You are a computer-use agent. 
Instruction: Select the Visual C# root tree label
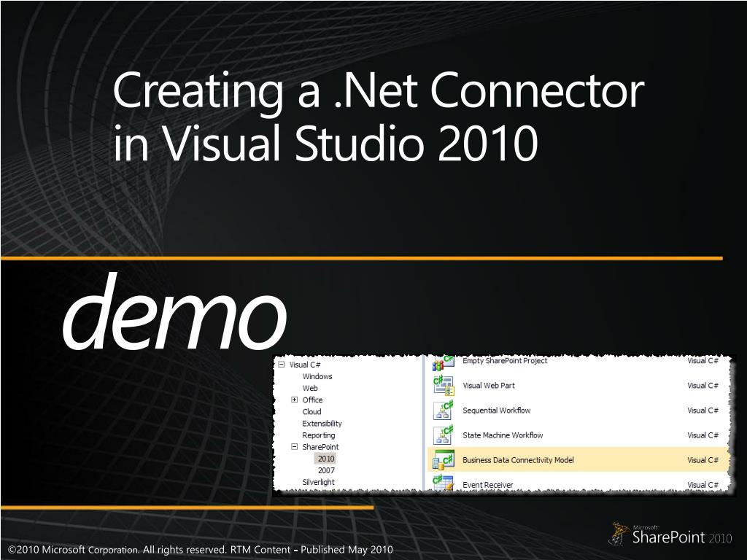click(305, 365)
